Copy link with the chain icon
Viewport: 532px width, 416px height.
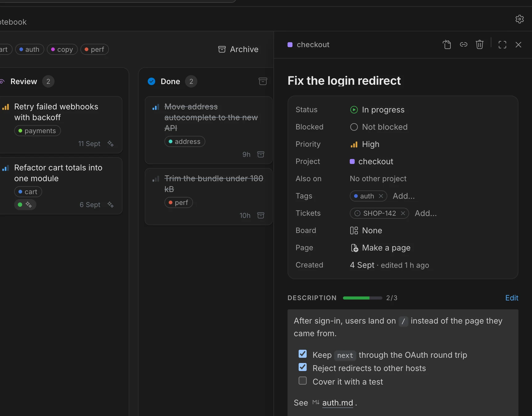point(463,45)
